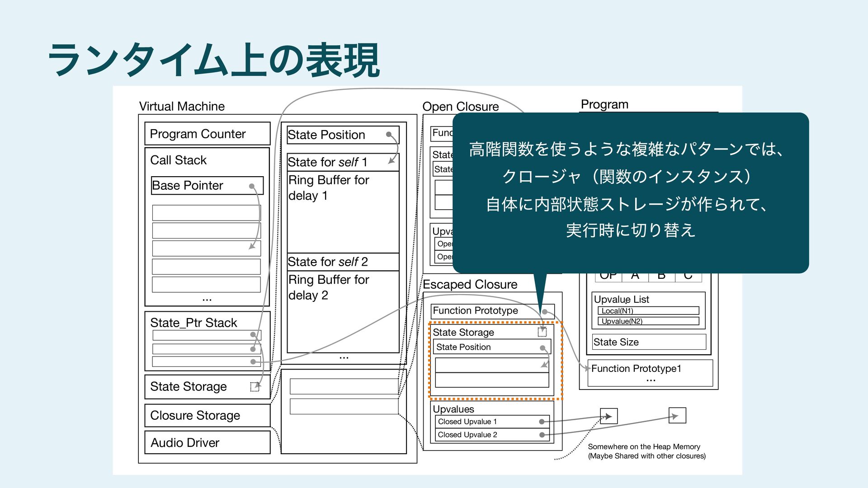Select the Audio Driver box
The height and width of the screenshot is (488, 868).
[x=207, y=442]
